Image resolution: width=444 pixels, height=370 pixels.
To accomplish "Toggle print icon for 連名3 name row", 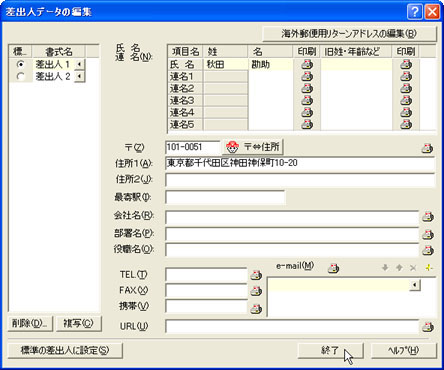I will pyautogui.click(x=307, y=100).
